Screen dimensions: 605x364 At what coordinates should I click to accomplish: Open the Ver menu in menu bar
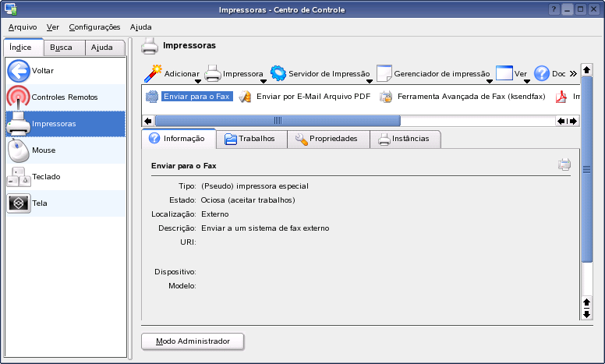pos(53,27)
